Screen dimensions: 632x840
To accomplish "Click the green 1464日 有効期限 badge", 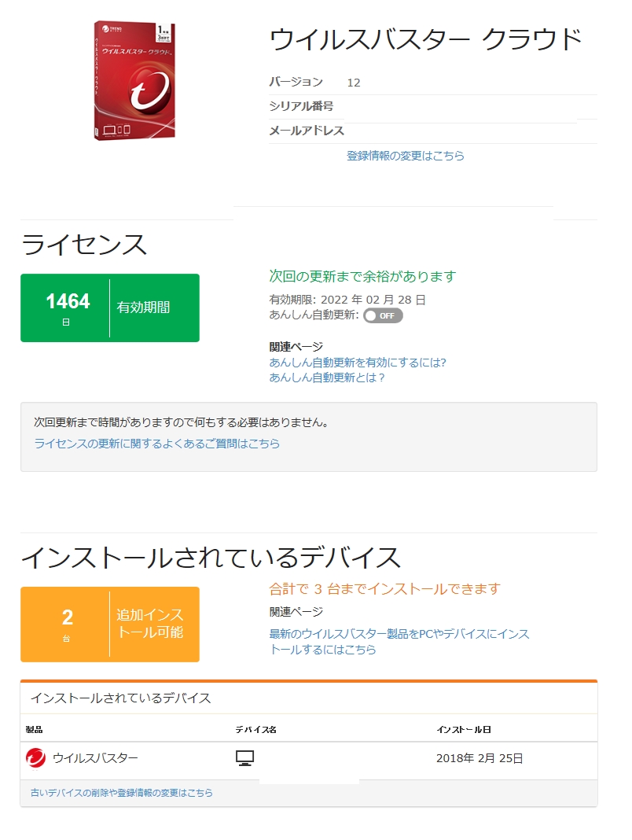I will pyautogui.click(x=109, y=308).
